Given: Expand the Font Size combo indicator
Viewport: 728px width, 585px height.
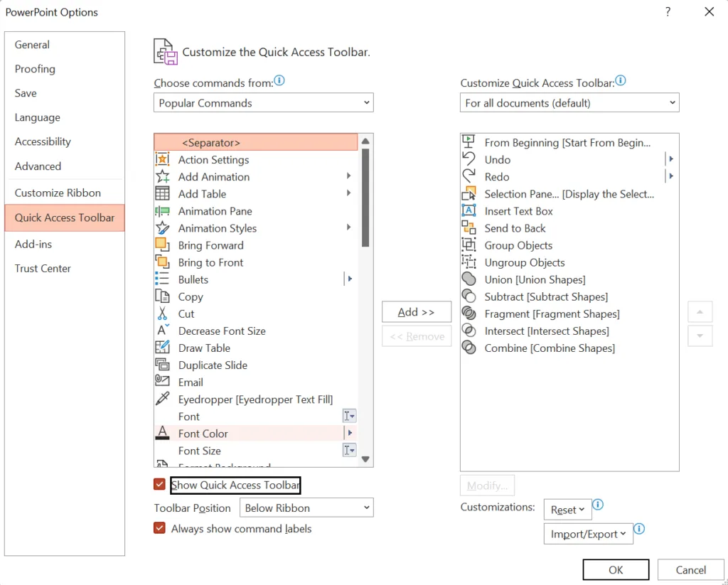Looking at the screenshot, I should point(349,450).
